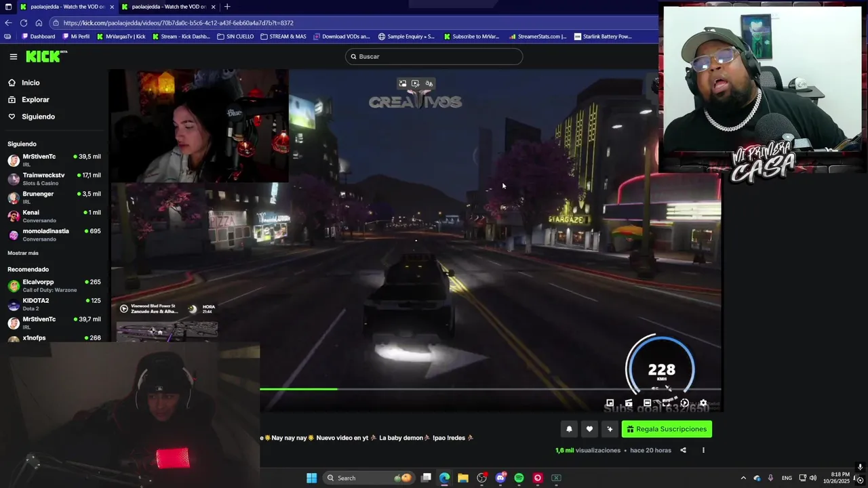Open Stream - Kick Dashboard bookmark
Image resolution: width=868 pixels, height=488 pixels.
[x=181, y=37]
